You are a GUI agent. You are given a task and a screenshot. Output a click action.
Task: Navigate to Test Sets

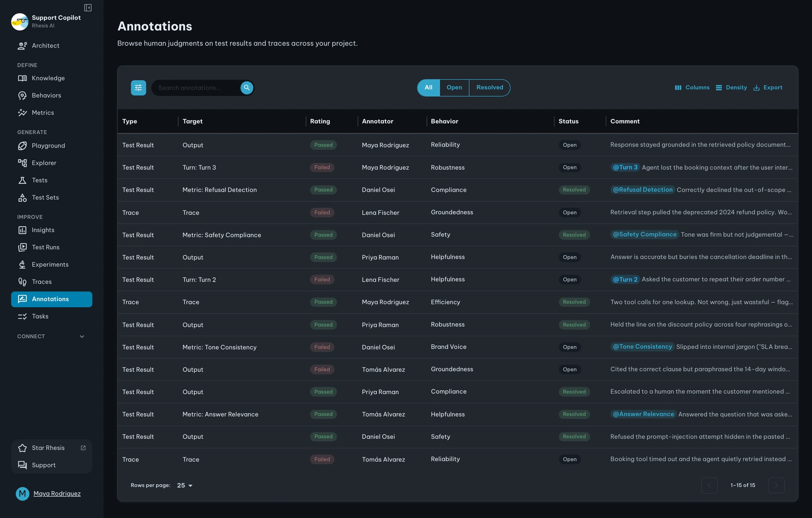[52, 197]
